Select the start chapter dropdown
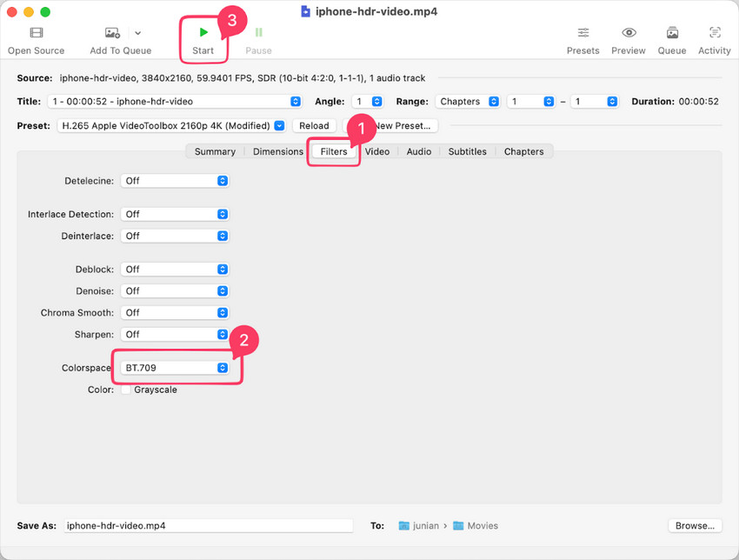 tap(530, 102)
